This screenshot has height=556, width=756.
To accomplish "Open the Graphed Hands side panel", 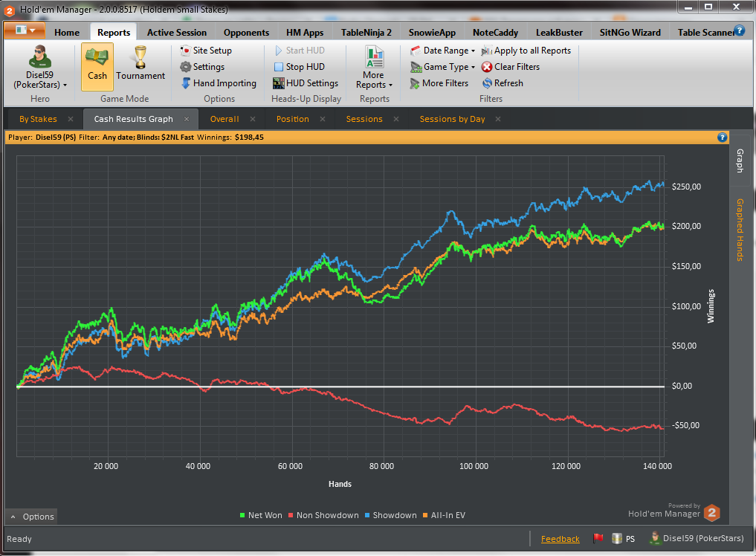I will coord(740,230).
